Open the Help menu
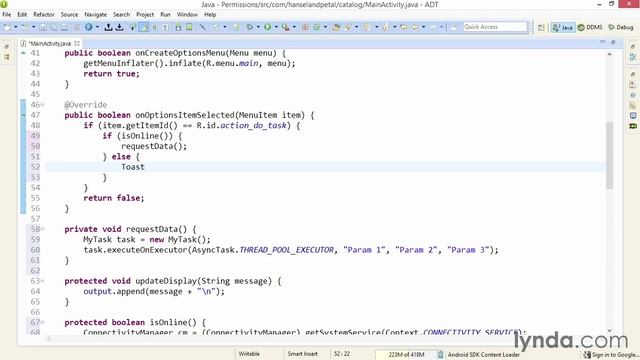 click(x=210, y=14)
